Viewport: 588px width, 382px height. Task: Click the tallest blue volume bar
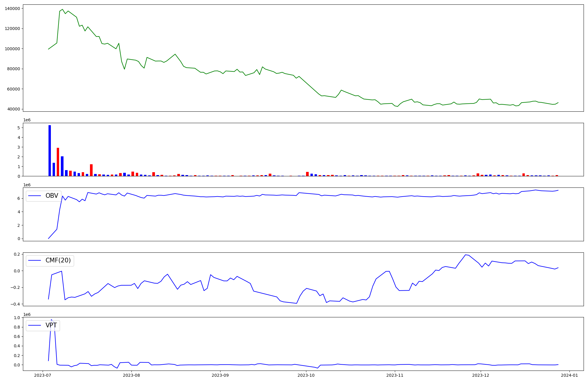[50, 150]
